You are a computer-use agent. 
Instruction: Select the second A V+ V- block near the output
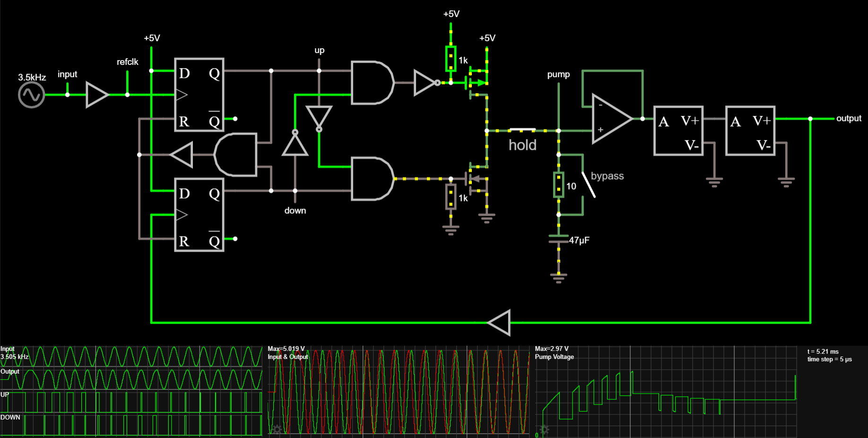(751, 131)
